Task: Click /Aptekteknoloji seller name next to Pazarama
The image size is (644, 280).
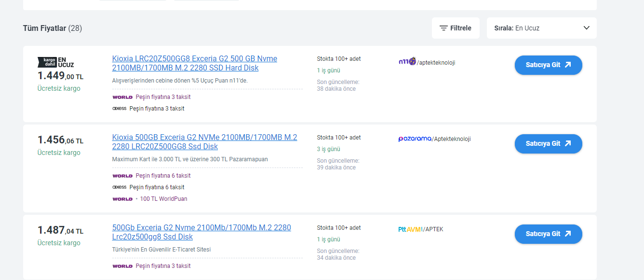Action: 451,139
